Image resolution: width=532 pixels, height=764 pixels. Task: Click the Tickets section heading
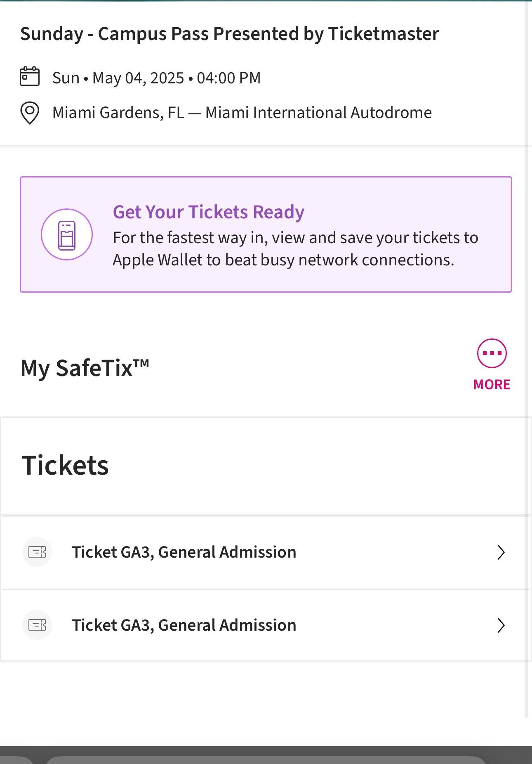pos(65,466)
